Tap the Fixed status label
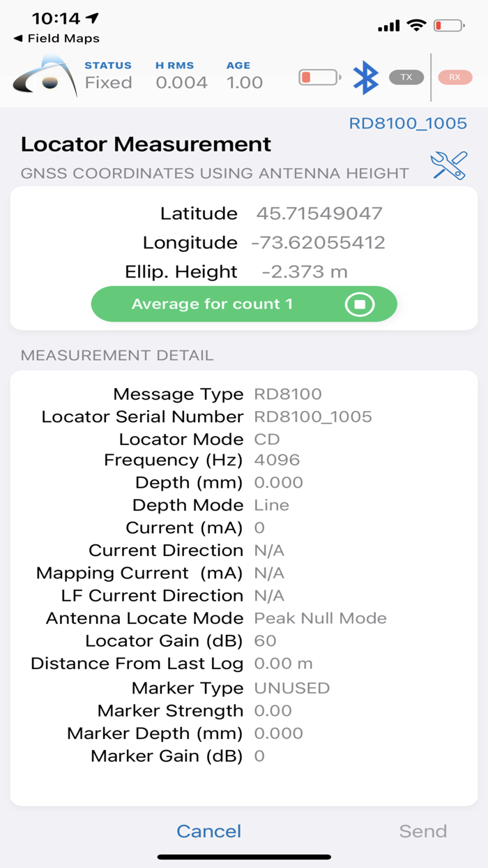The height and width of the screenshot is (868, 488). pyautogui.click(x=107, y=82)
